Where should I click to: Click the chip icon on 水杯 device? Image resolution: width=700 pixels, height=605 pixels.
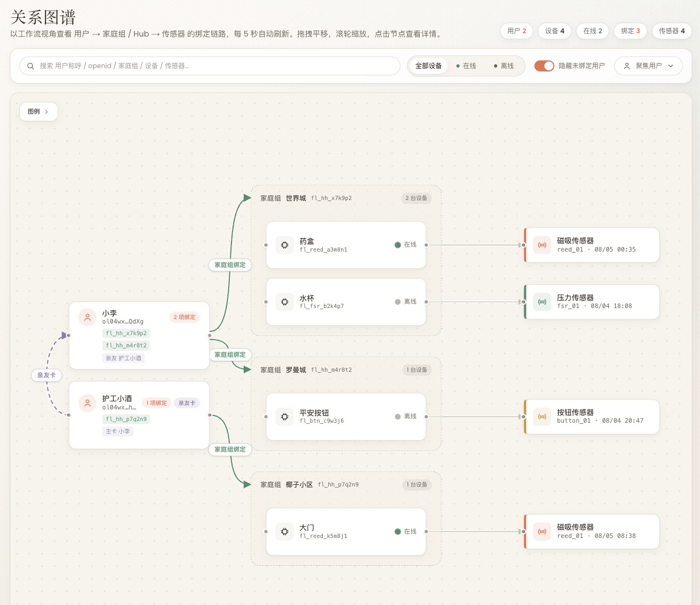point(285,302)
